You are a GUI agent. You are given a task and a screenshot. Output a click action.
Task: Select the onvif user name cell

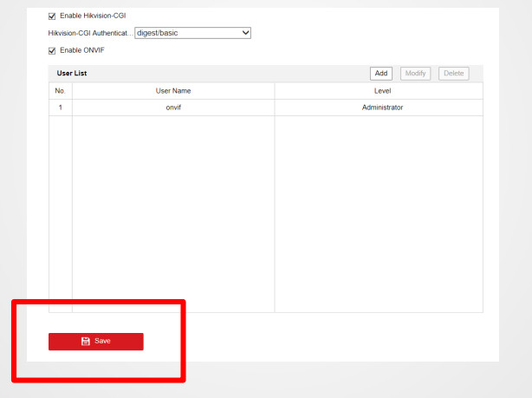pos(172,108)
